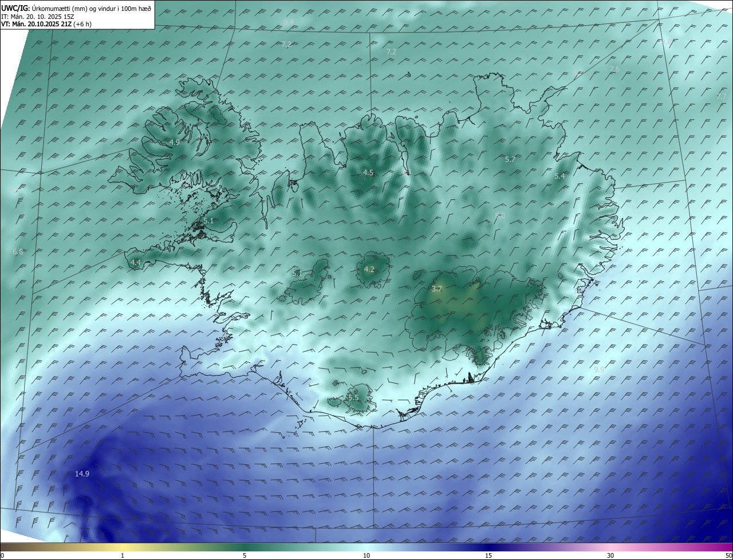The image size is (733, 560).
Task: Click the 14.9 precipitation value offshore southwest
Action: click(x=82, y=474)
